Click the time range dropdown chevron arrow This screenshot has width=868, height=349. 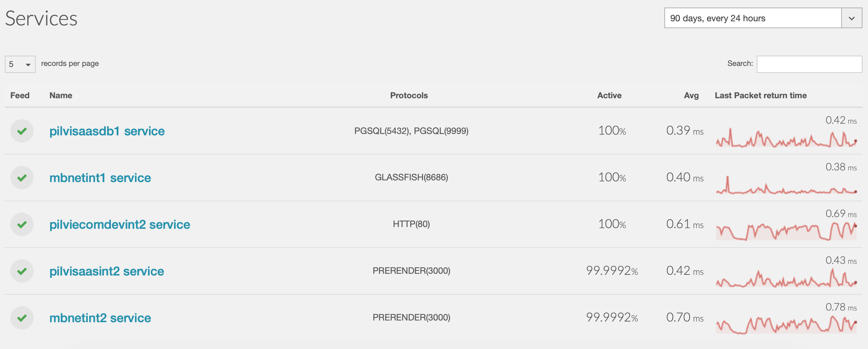coord(852,18)
